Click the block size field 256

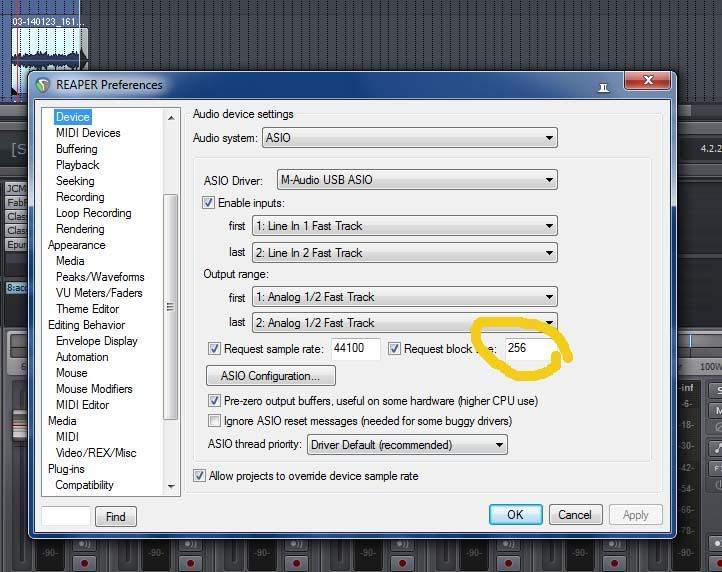click(x=530, y=349)
